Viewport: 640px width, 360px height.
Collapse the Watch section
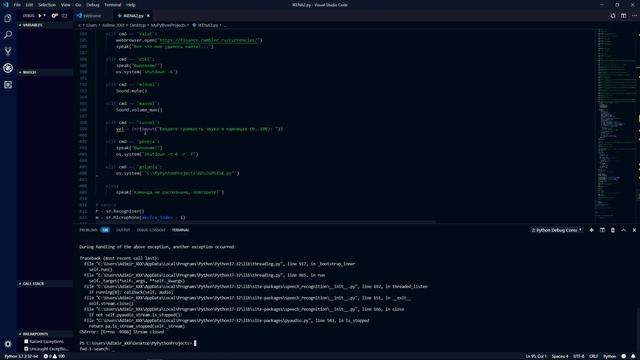click(45, 72)
